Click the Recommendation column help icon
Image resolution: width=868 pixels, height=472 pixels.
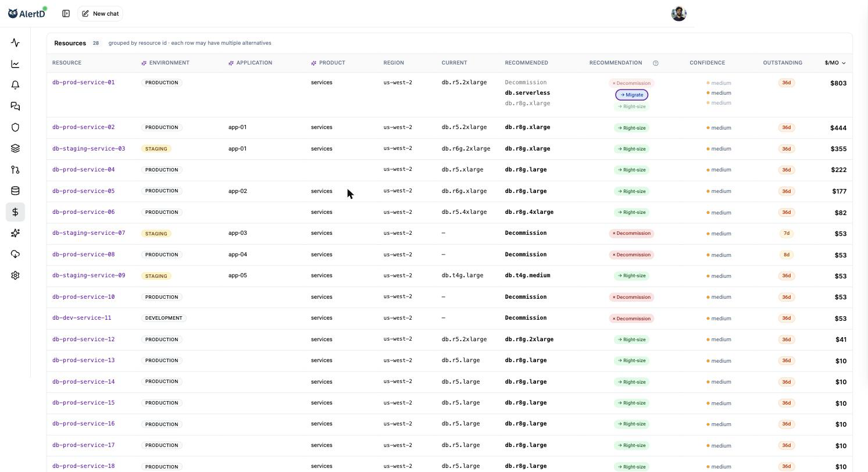pyautogui.click(x=655, y=63)
